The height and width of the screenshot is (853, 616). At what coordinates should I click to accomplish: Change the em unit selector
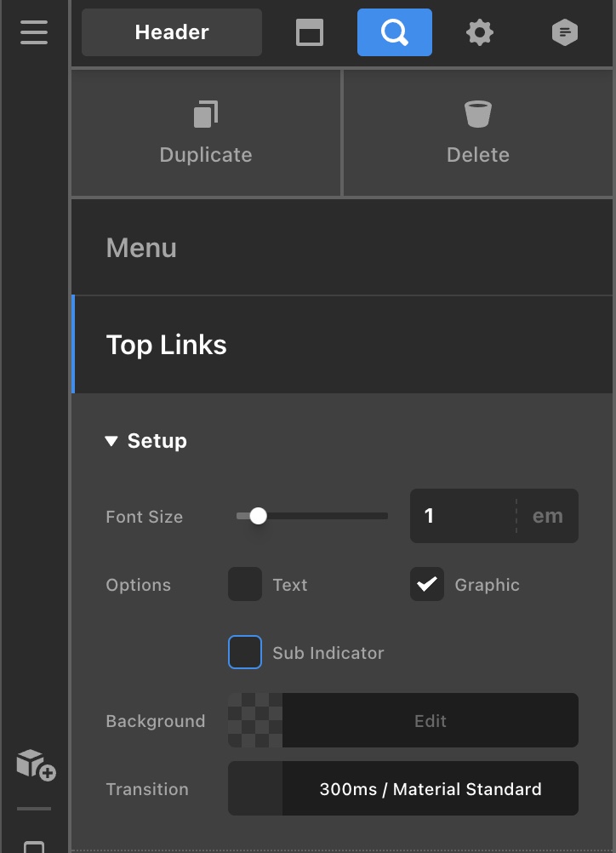point(547,516)
